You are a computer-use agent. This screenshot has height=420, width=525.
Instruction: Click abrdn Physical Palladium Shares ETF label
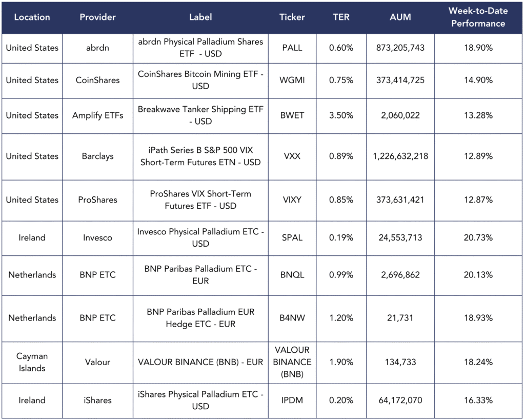(200, 48)
